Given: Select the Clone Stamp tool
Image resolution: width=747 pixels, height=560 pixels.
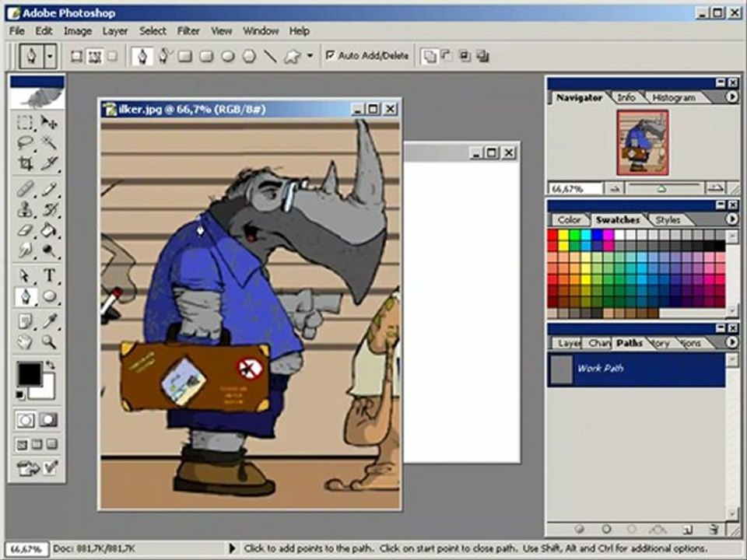Looking at the screenshot, I should coord(24,209).
